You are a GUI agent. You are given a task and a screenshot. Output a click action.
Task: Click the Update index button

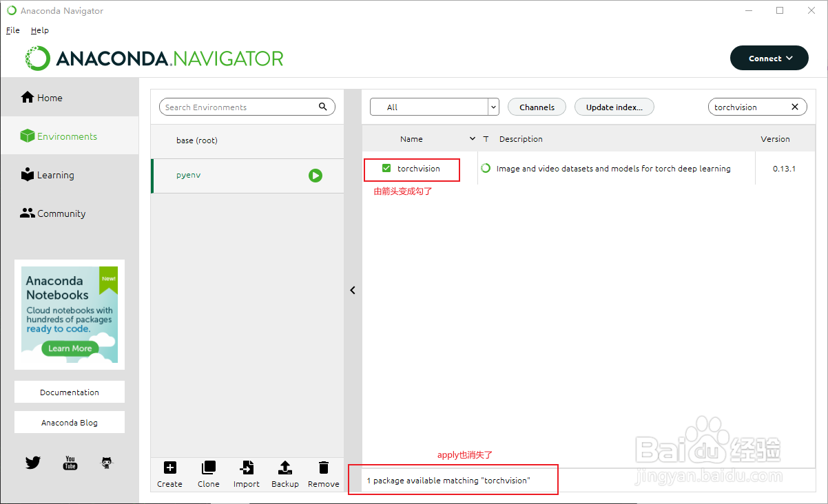[x=614, y=107]
